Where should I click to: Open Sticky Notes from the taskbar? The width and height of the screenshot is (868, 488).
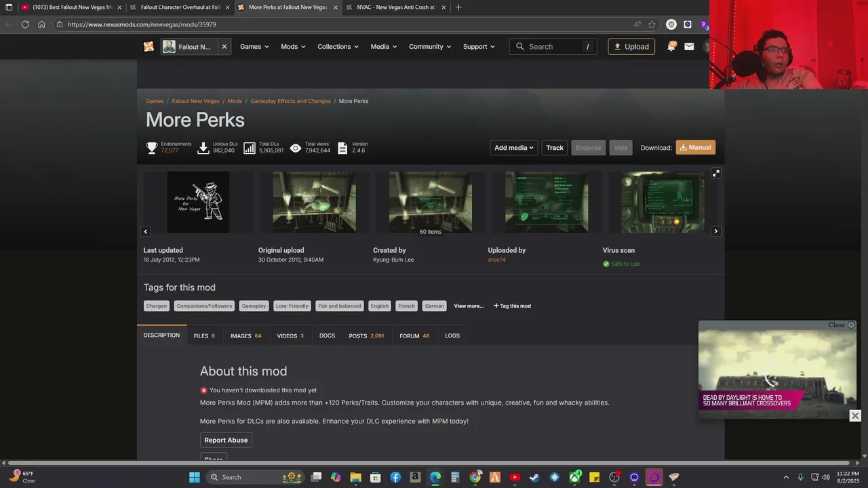point(594,477)
